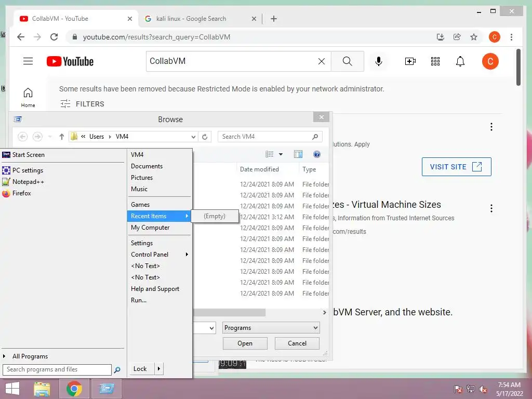Click Chrome back arrow

click(21, 37)
